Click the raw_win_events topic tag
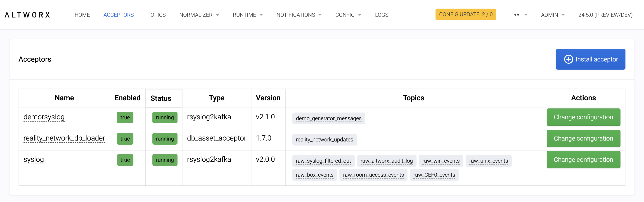 pyautogui.click(x=441, y=161)
